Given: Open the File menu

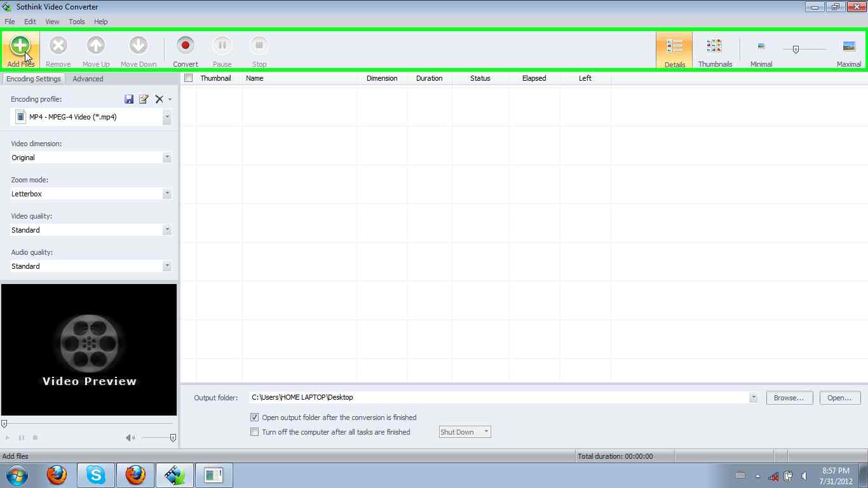Looking at the screenshot, I should click(x=10, y=22).
